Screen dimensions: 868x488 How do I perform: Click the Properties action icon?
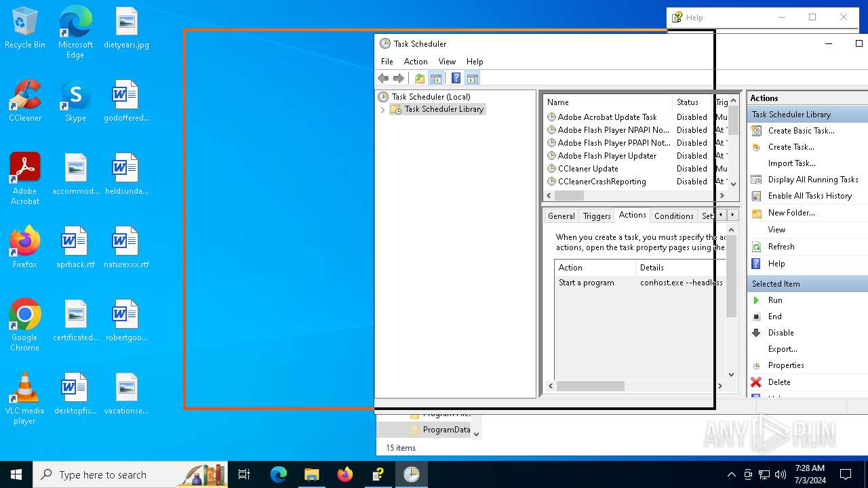pos(756,365)
